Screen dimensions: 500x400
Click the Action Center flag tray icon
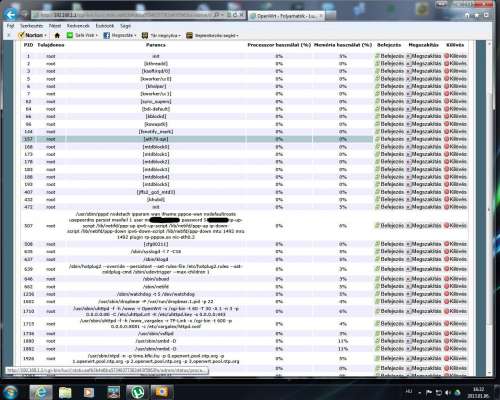(x=429, y=393)
